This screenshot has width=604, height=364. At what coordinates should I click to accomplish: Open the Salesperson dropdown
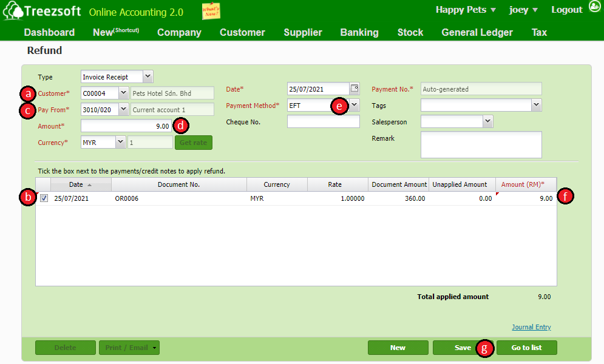[x=487, y=121]
